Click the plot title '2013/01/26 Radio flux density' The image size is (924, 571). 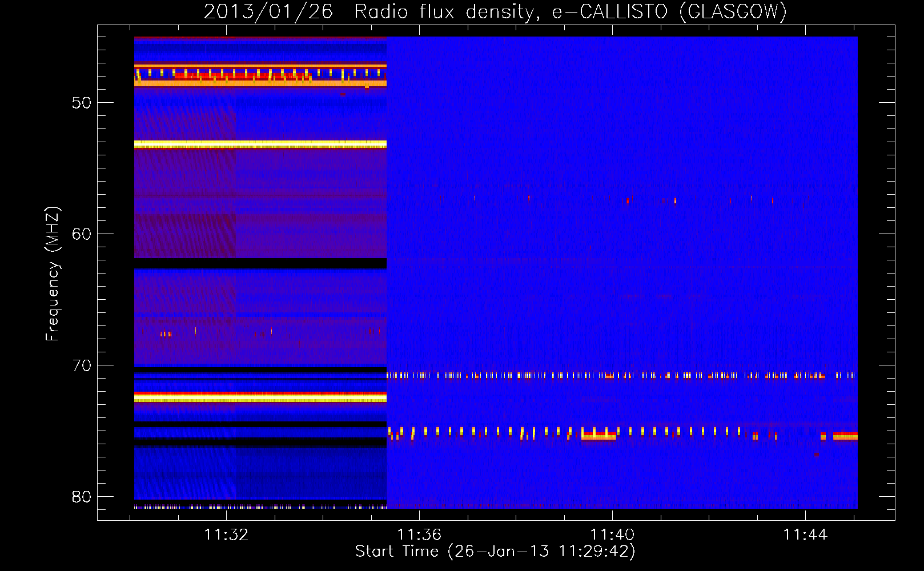tap(495, 12)
